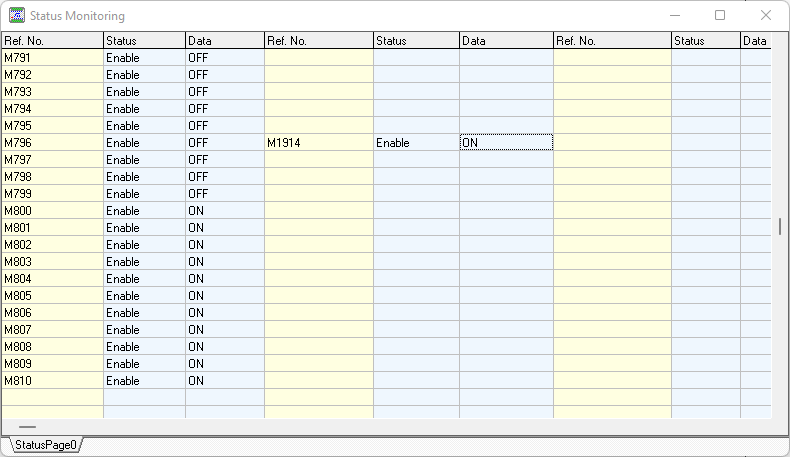
Task: Select the M791 reference cell
Action: click(x=52, y=58)
